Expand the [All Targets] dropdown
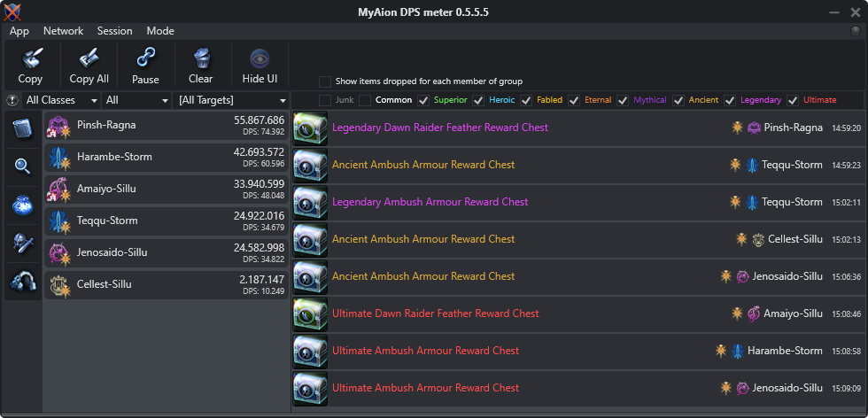This screenshot has width=868, height=418. (x=231, y=101)
